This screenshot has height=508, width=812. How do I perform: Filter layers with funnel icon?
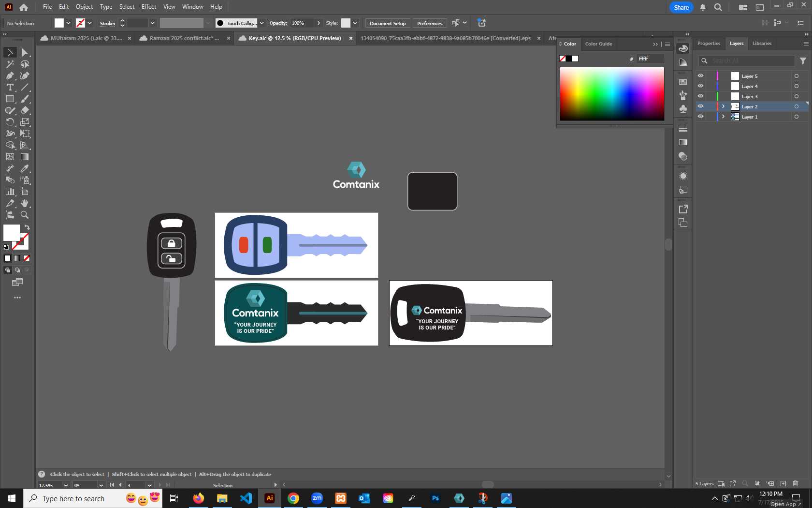[803, 61]
